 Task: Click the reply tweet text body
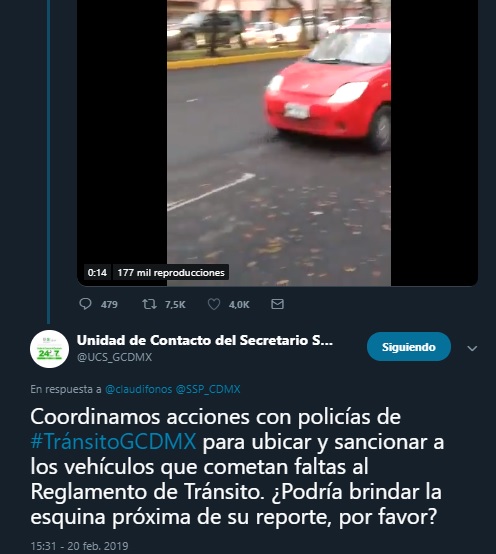click(237, 466)
